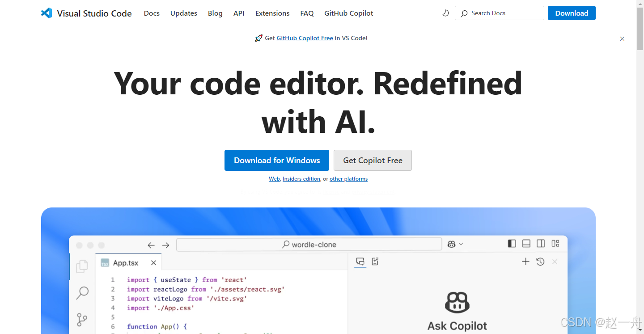Viewport: 644px width, 334px height.
Task: Open the Blog menu item
Action: (x=215, y=13)
